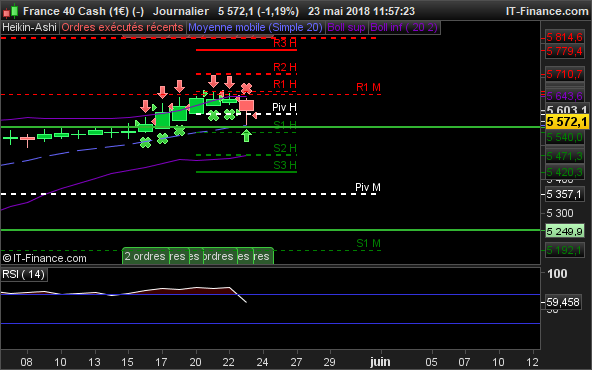Click the Journalier timeframe in title bar
Viewport: 592px width, 370px height.
(181, 11)
